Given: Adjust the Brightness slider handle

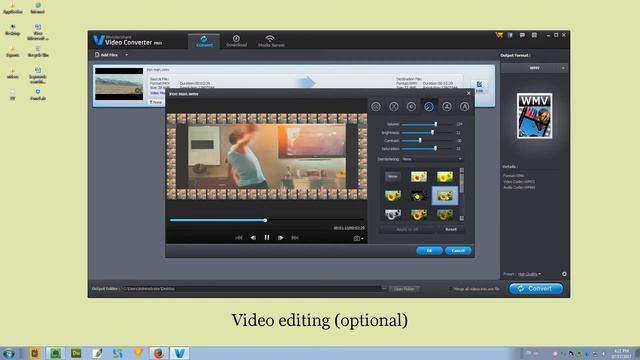Looking at the screenshot, I should pyautogui.click(x=432, y=132).
